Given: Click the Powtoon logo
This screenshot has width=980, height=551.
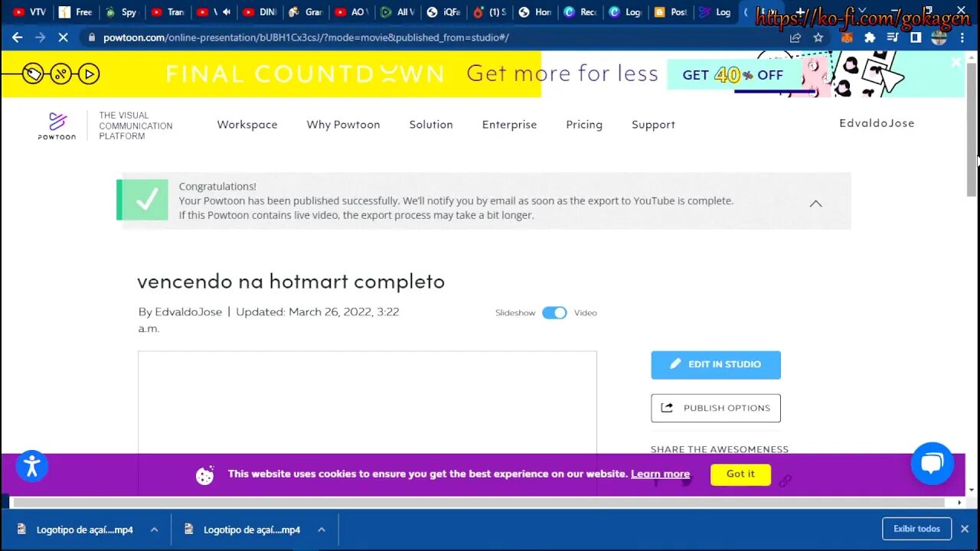Looking at the screenshot, I should [x=57, y=126].
